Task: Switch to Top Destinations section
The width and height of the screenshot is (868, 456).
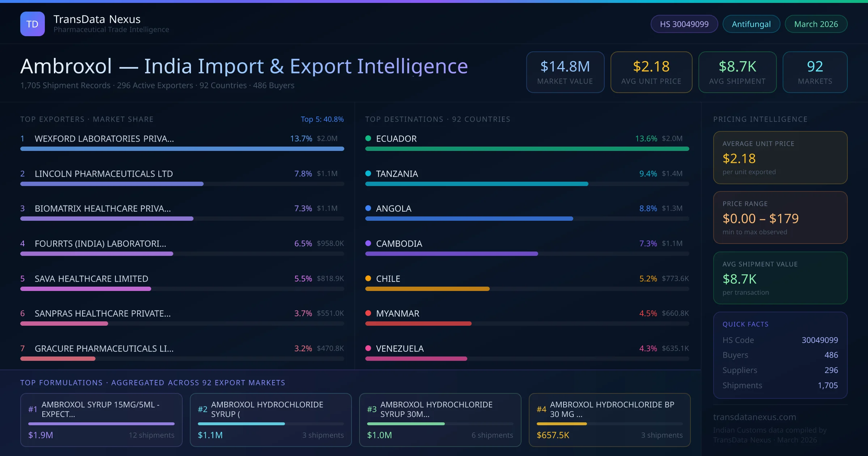Action: pos(438,119)
